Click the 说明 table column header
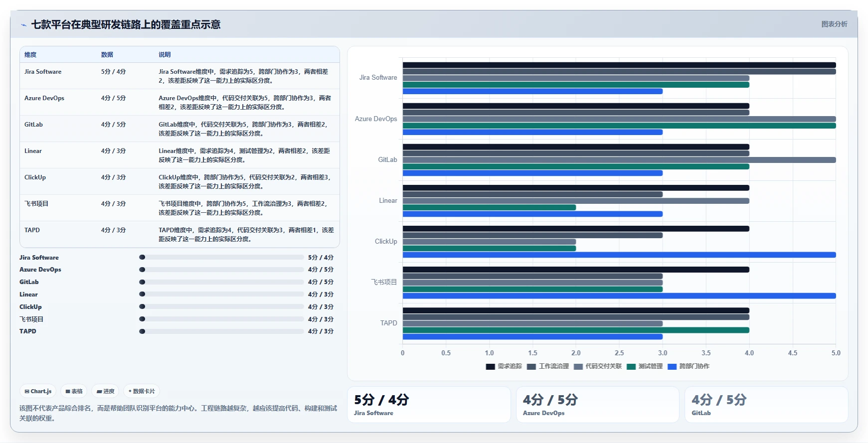Image resolution: width=868 pixels, height=443 pixels. click(165, 55)
